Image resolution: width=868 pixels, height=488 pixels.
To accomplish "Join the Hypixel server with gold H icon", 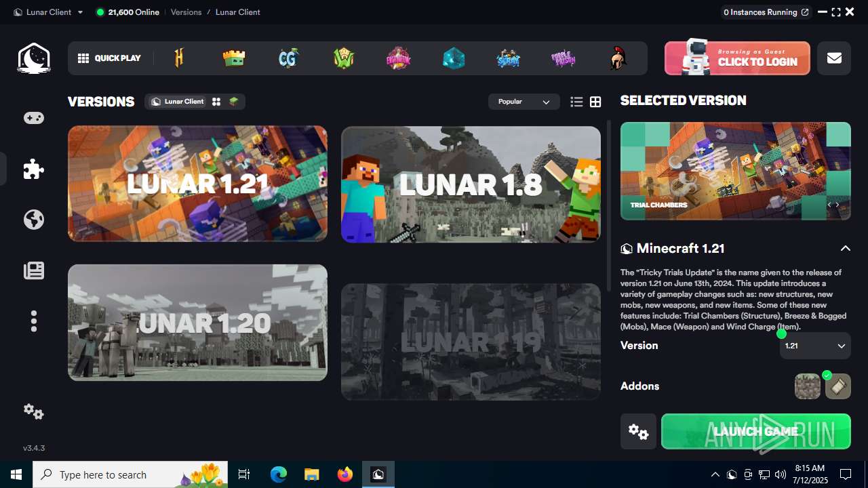I will click(179, 58).
